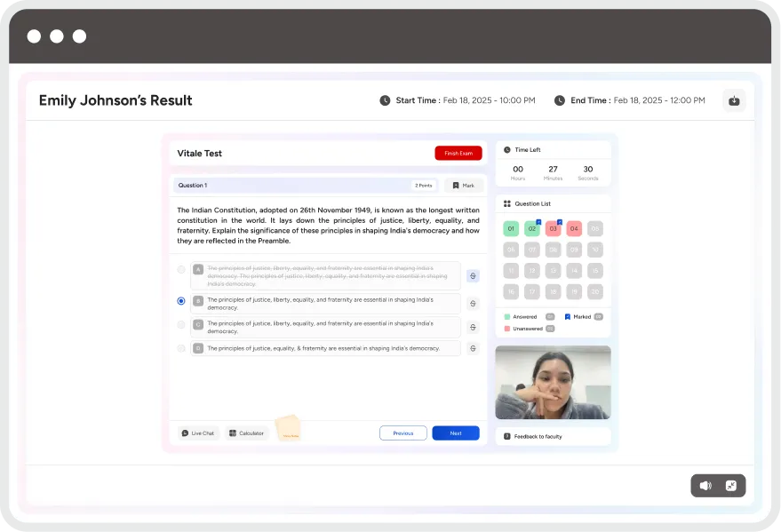Screen dimensions: 781x532
Task: Go back with the Previous button
Action: [402, 433]
